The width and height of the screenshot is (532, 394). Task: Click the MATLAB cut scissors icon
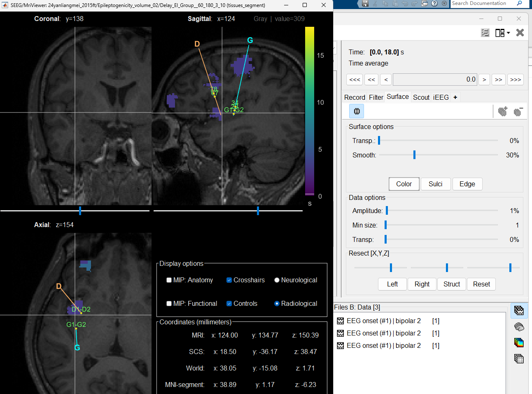coord(375,3)
